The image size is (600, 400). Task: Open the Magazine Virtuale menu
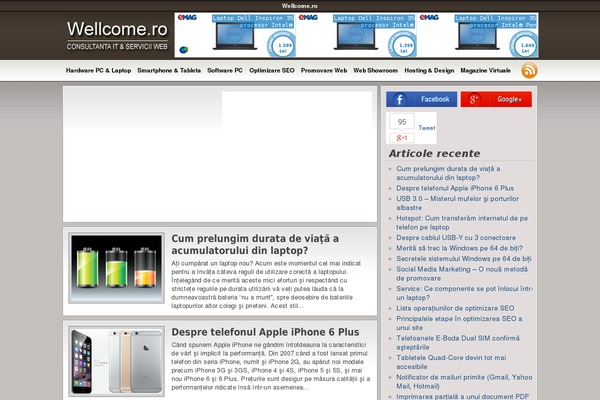pos(486,70)
